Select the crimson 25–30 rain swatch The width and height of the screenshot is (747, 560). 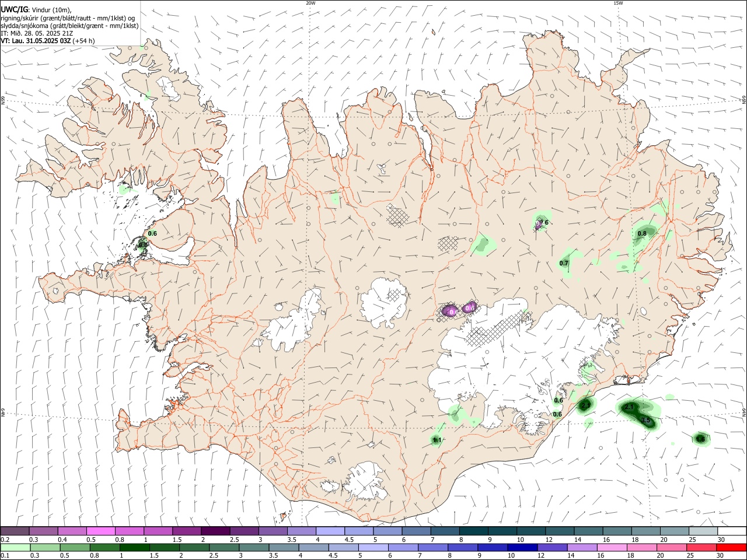(701, 548)
